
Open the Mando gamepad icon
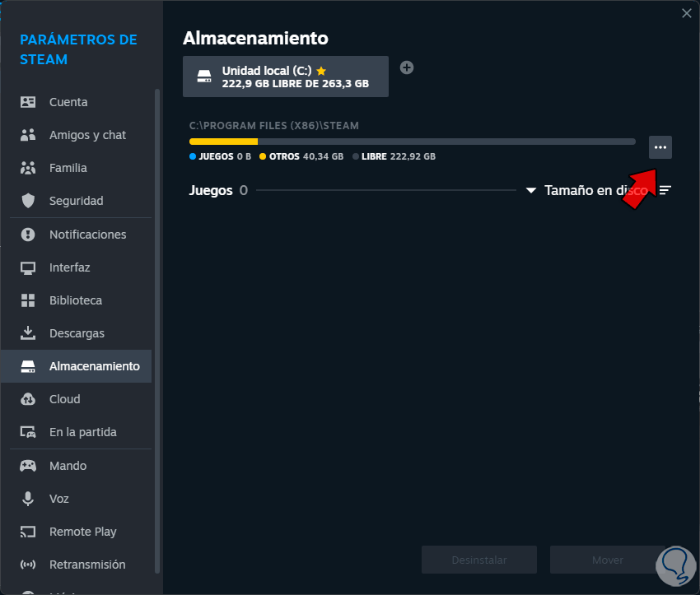click(28, 466)
